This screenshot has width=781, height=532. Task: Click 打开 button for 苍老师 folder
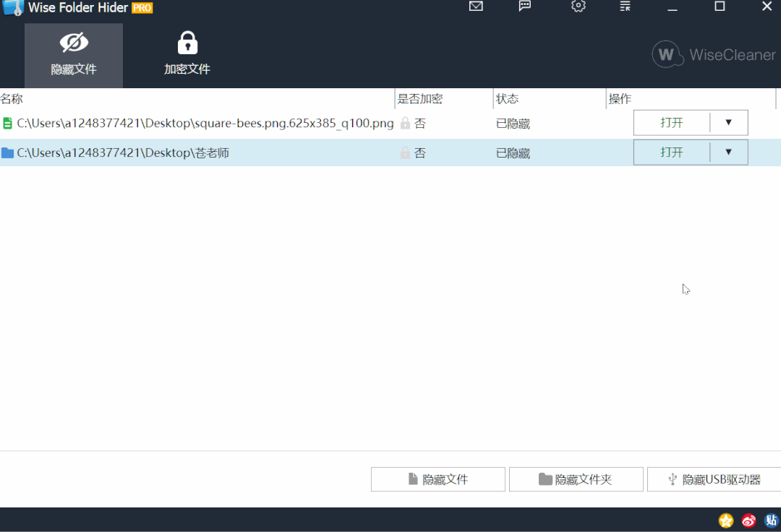point(671,153)
